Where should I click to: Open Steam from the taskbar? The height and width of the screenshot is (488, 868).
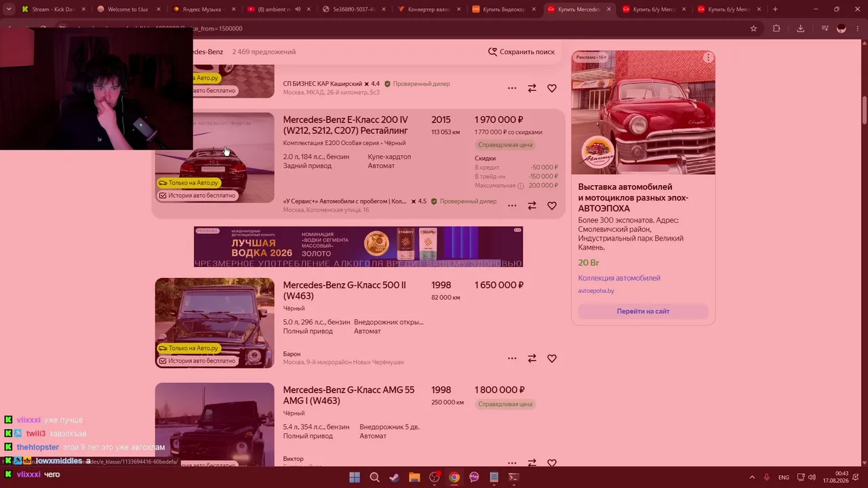pos(394,477)
